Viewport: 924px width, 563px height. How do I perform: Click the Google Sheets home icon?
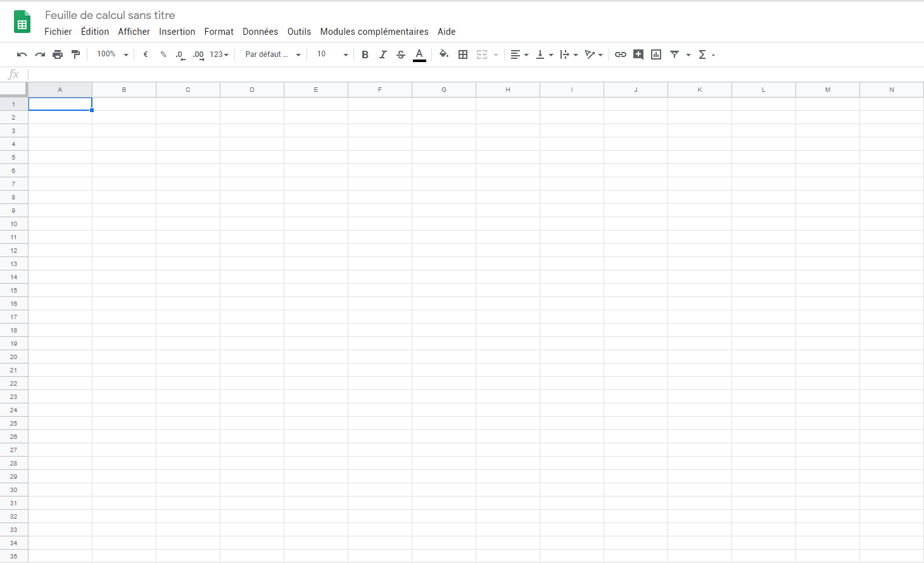click(22, 22)
